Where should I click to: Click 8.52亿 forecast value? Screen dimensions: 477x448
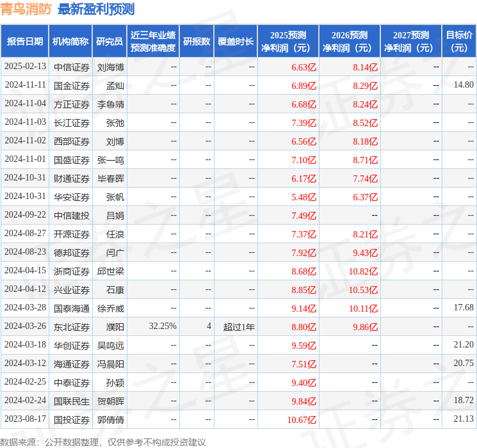click(365, 123)
